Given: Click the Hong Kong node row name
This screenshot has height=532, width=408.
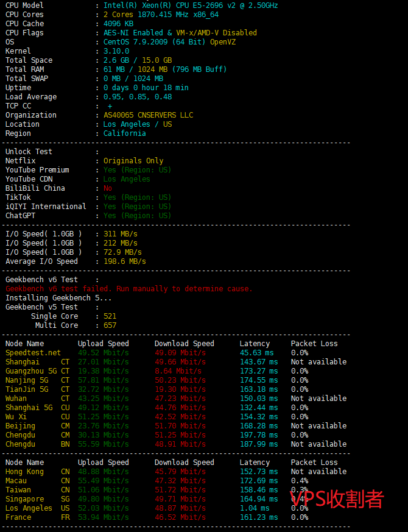Looking at the screenshot, I should coord(24,472).
